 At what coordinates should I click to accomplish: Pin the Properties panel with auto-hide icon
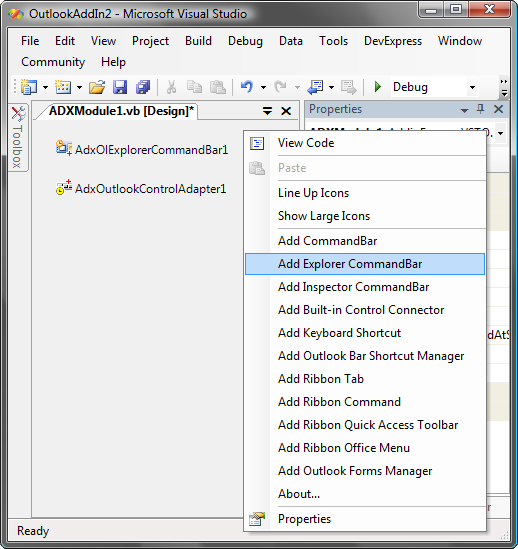[481, 109]
